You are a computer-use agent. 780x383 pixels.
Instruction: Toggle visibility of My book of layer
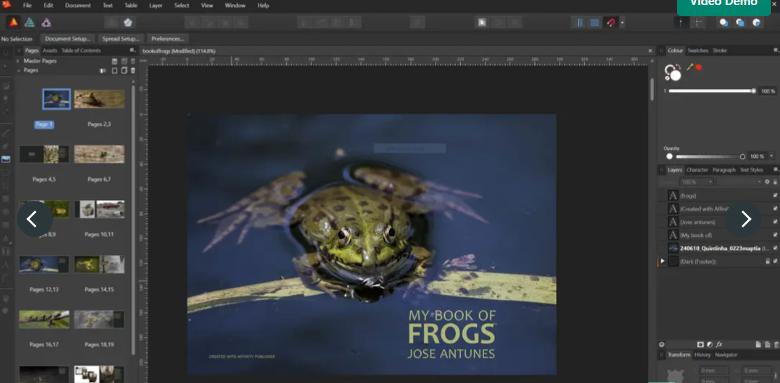pos(775,235)
